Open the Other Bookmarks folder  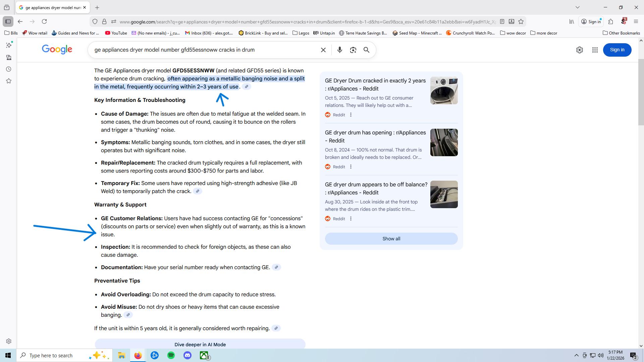coord(621,33)
